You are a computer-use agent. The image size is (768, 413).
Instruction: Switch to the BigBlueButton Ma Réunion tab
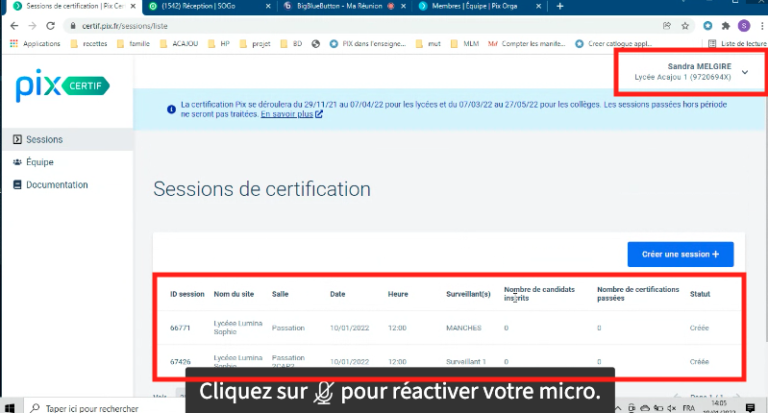click(x=345, y=6)
